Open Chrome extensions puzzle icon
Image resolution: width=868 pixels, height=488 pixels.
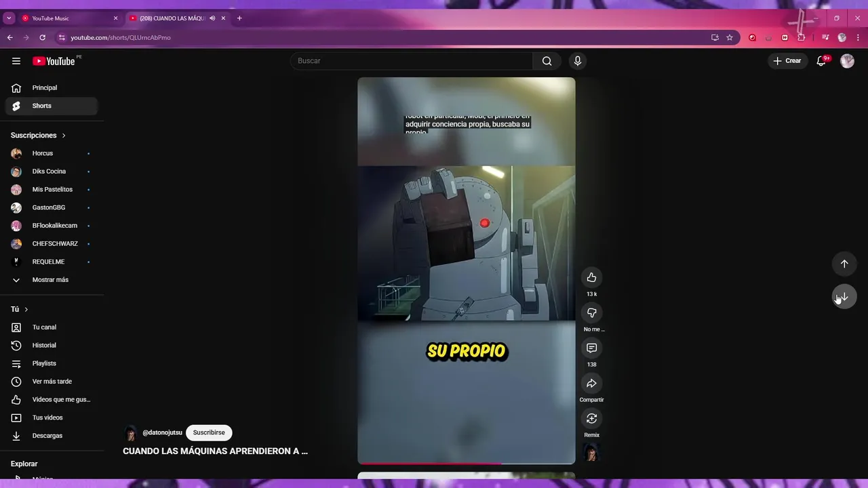coord(801,37)
